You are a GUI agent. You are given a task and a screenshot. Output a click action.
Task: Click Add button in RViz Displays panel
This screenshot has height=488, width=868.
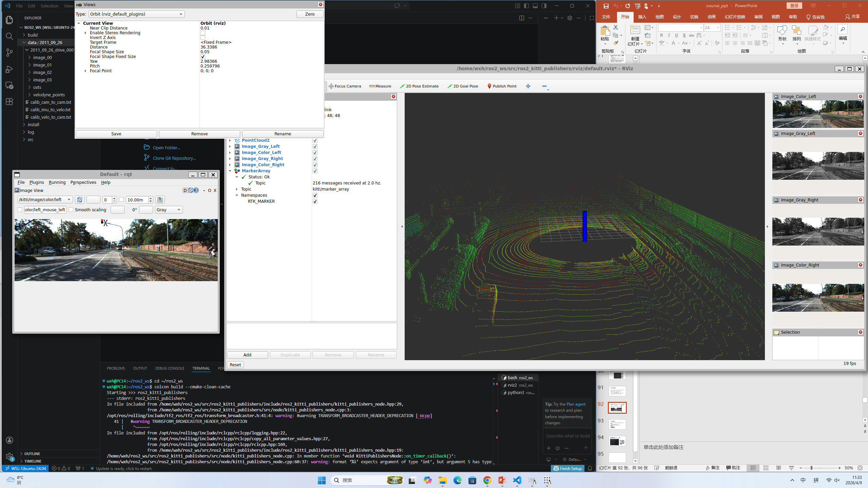247,355
